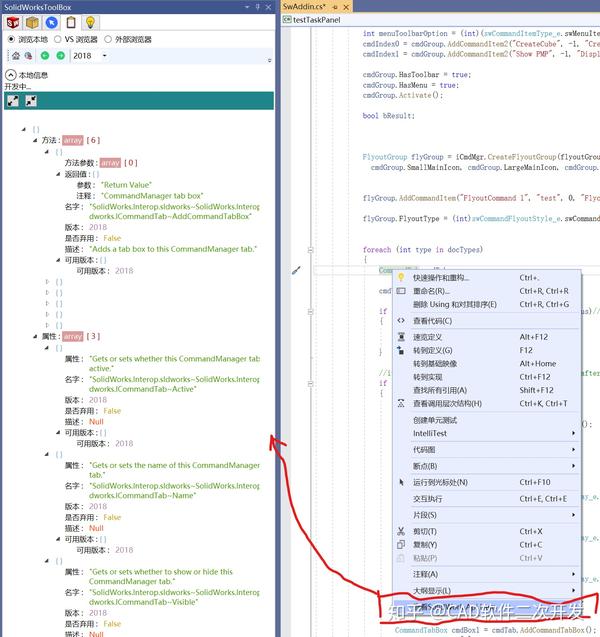Close the SwAddin.cs tab
Screen dimensions: 600x637
346,7
